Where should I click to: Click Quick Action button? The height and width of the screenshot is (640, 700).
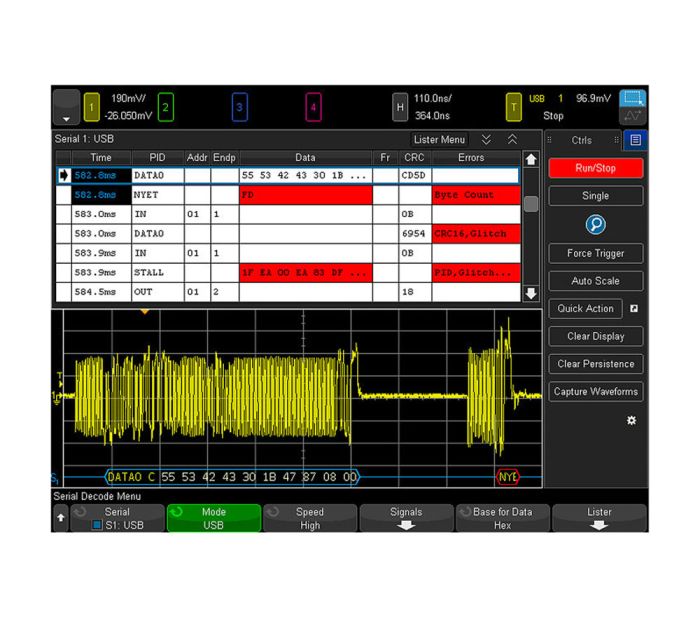[x=585, y=308]
